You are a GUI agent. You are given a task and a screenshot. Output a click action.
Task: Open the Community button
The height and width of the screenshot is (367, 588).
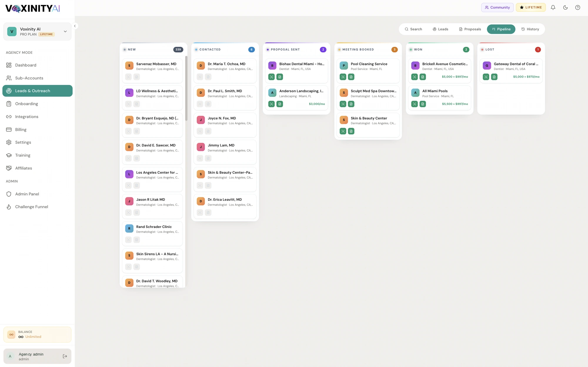point(497,7)
